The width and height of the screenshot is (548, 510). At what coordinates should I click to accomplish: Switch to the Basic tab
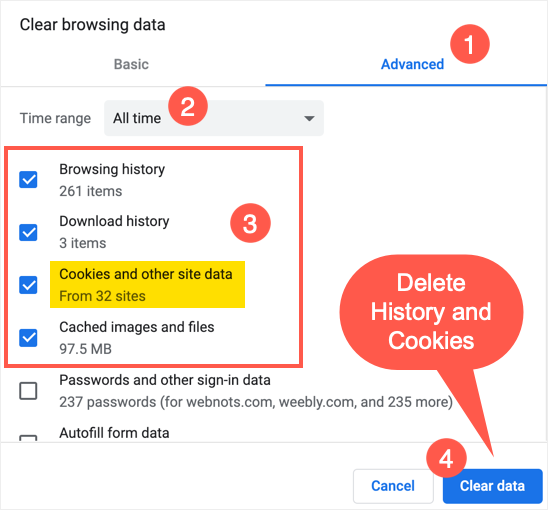(131, 64)
